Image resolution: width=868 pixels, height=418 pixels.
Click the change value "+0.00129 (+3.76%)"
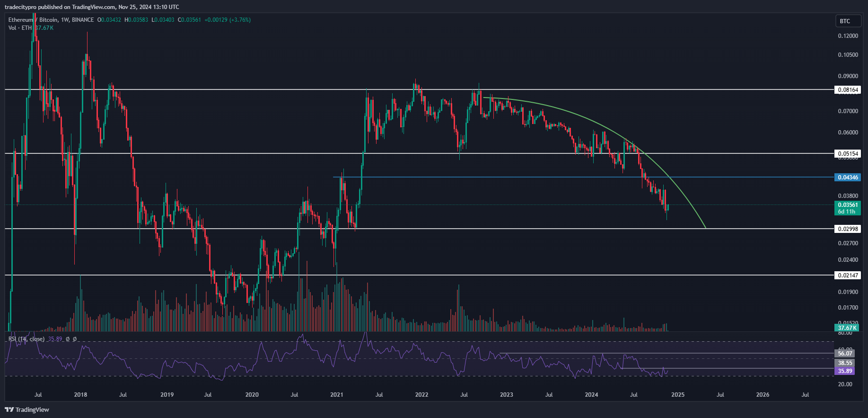tap(228, 20)
